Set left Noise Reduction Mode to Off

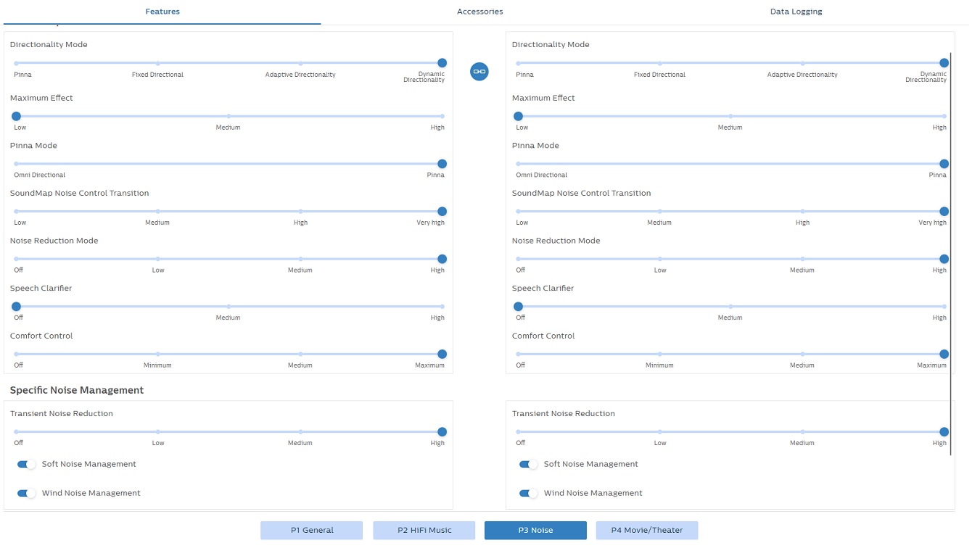pyautogui.click(x=16, y=259)
